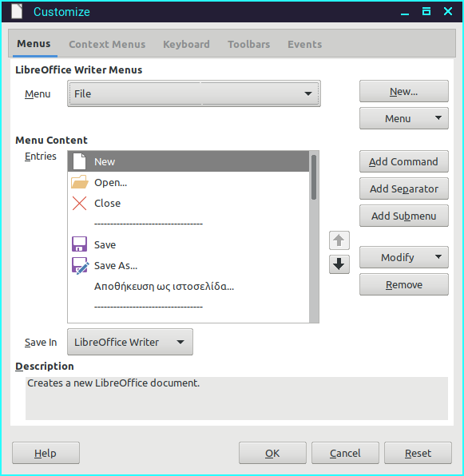The width and height of the screenshot is (464, 476).
Task: Click the Add Command button
Action: tap(403, 161)
